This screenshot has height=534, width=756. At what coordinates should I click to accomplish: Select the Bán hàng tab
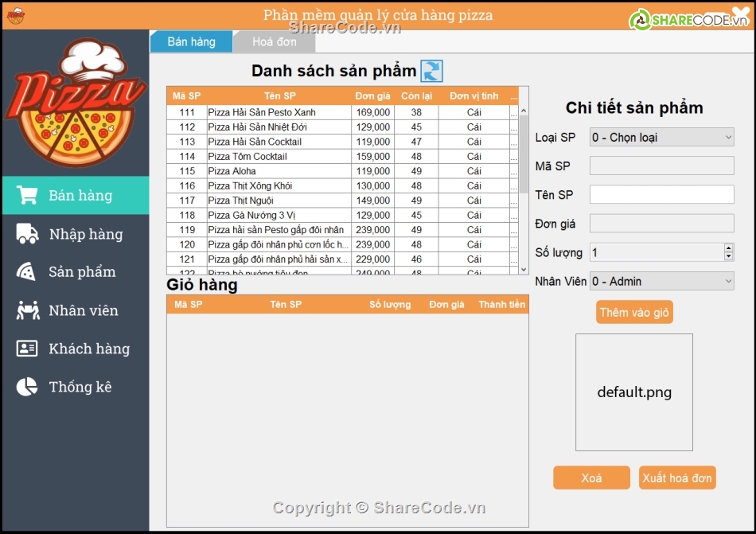coord(191,42)
